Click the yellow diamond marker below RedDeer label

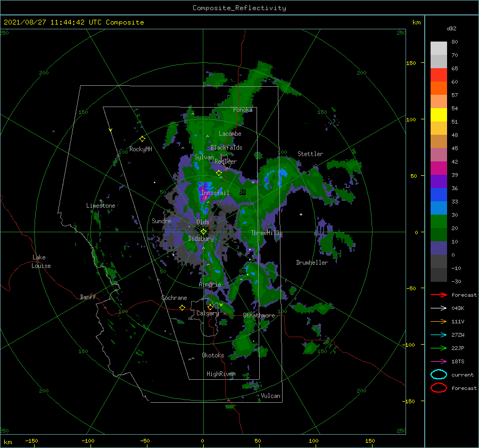(219, 173)
